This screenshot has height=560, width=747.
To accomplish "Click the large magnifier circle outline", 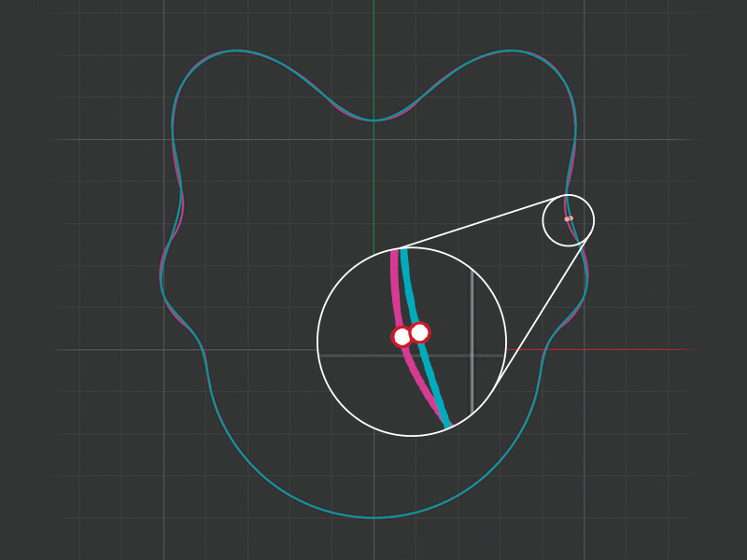I will (318, 342).
